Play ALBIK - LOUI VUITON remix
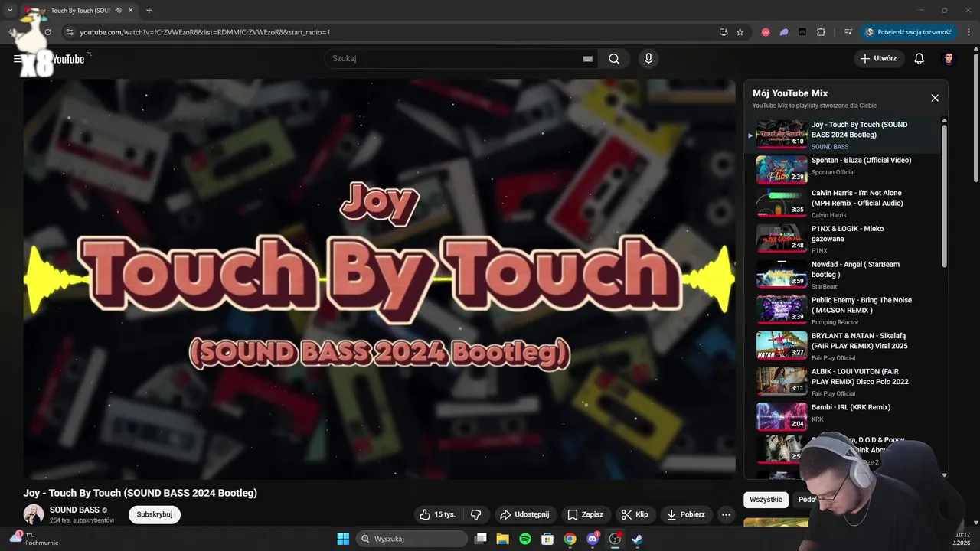Screen dimensions: 980x551 coord(842,381)
